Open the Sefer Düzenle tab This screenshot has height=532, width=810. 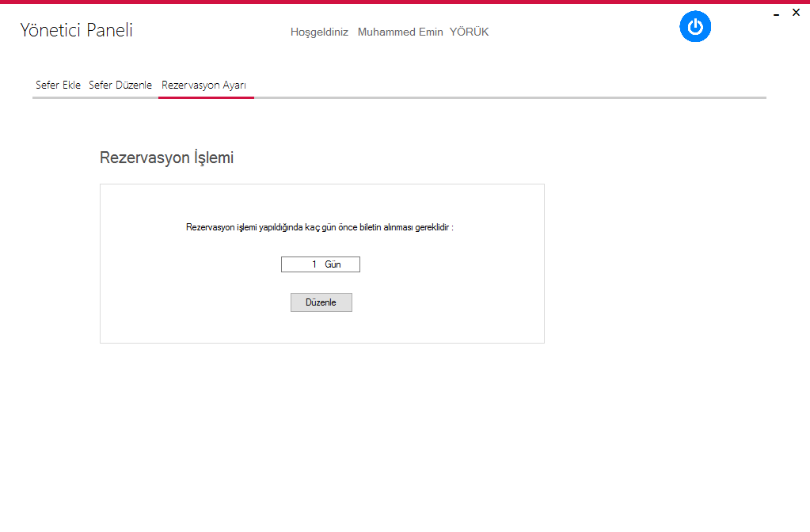[x=120, y=85]
